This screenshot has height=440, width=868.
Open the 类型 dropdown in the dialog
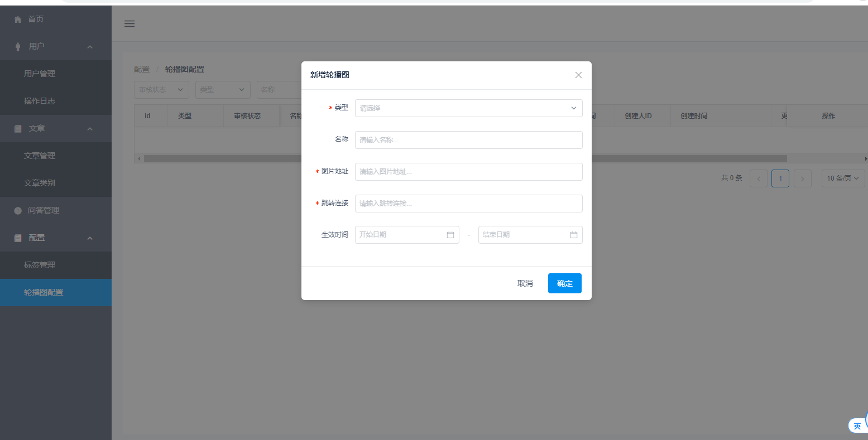coord(468,108)
